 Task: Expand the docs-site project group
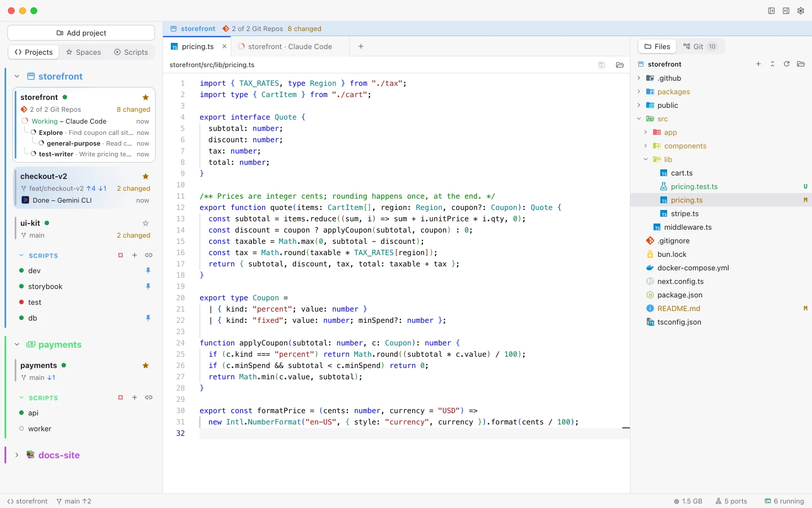pos(17,455)
